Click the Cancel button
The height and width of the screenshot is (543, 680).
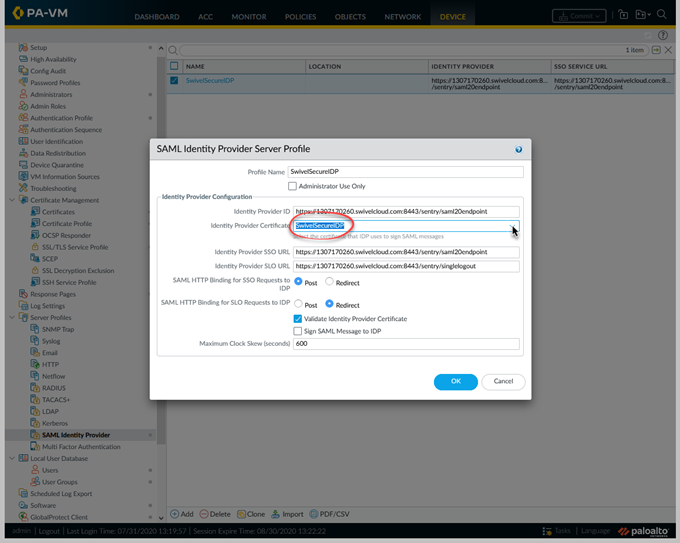pyautogui.click(x=503, y=381)
